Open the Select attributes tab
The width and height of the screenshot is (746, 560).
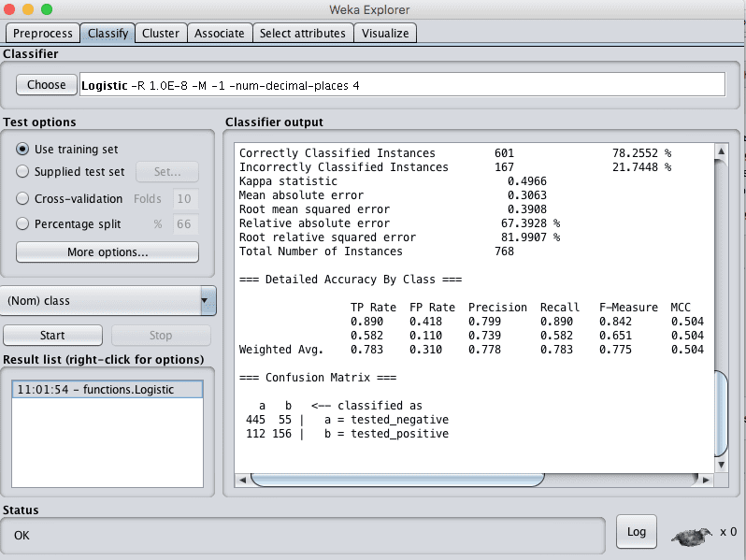303,34
